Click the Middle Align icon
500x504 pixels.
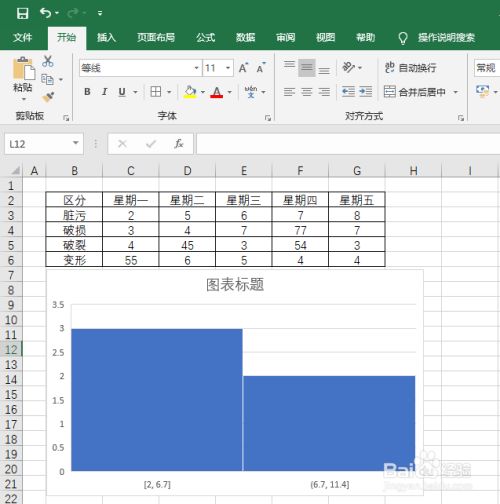coord(307,68)
